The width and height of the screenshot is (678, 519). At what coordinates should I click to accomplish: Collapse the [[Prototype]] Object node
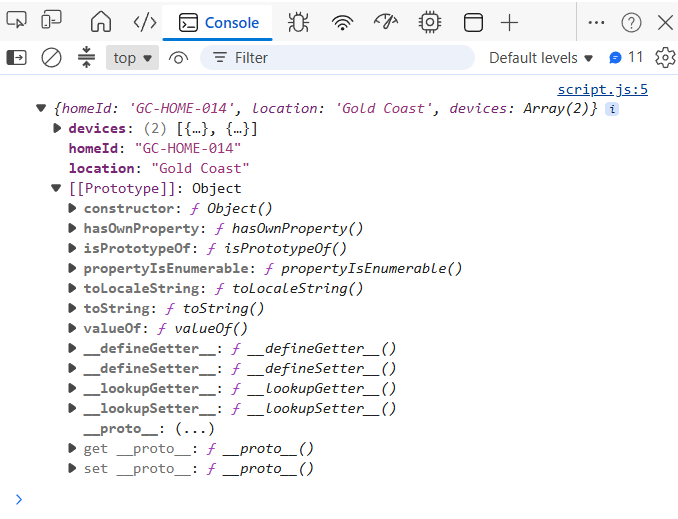pos(56,188)
